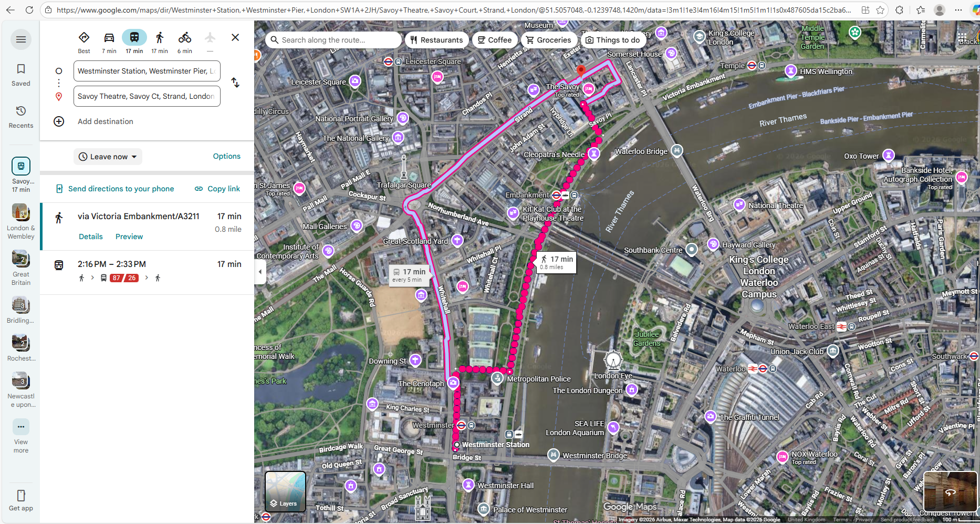Click View more in sidebar
Image resolution: width=980 pixels, height=524 pixels.
point(21,436)
